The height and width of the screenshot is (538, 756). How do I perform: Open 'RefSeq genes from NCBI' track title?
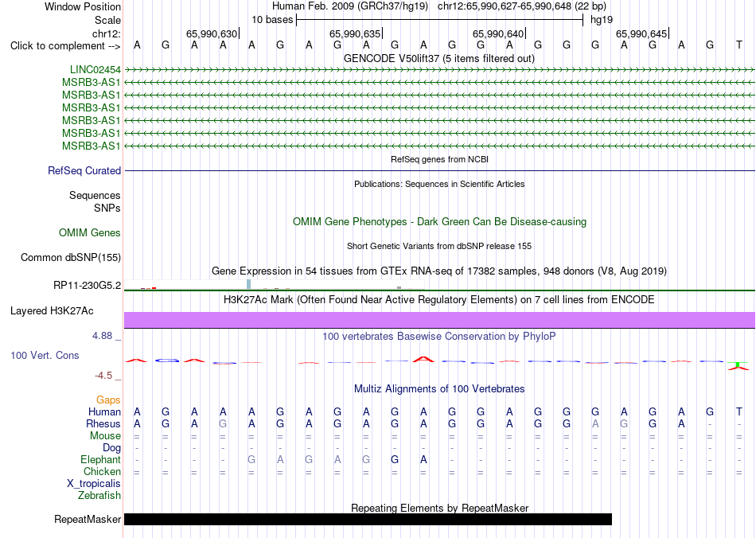[439, 159]
